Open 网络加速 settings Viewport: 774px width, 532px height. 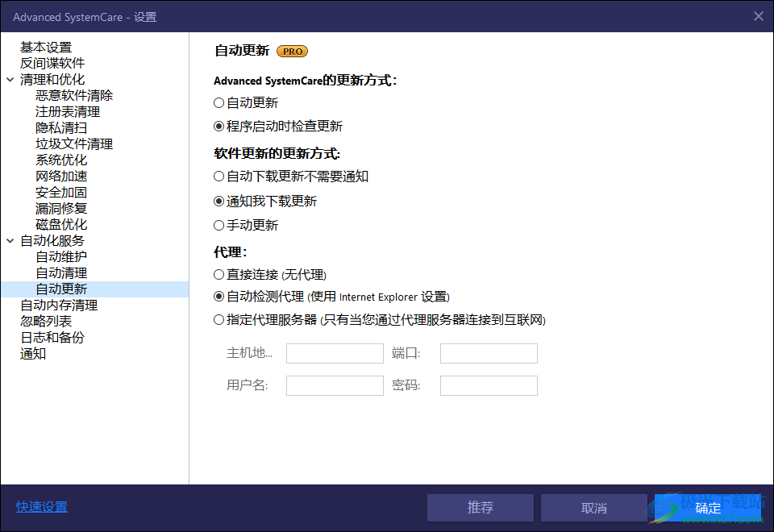point(61,177)
